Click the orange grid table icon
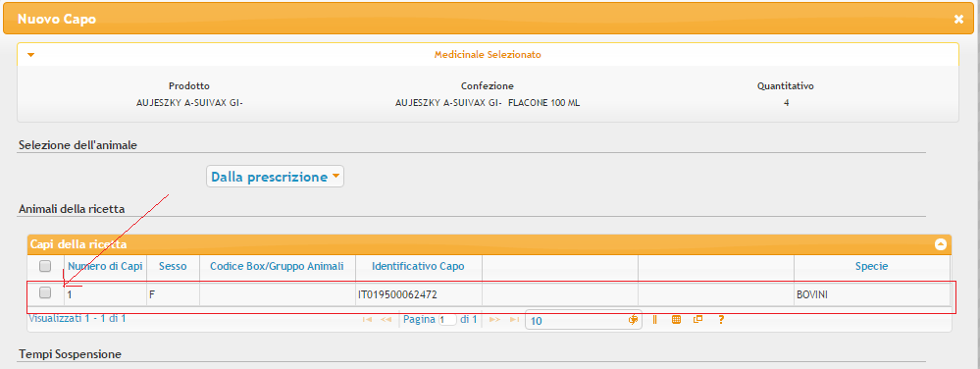This screenshot has height=369, width=980. tap(676, 320)
